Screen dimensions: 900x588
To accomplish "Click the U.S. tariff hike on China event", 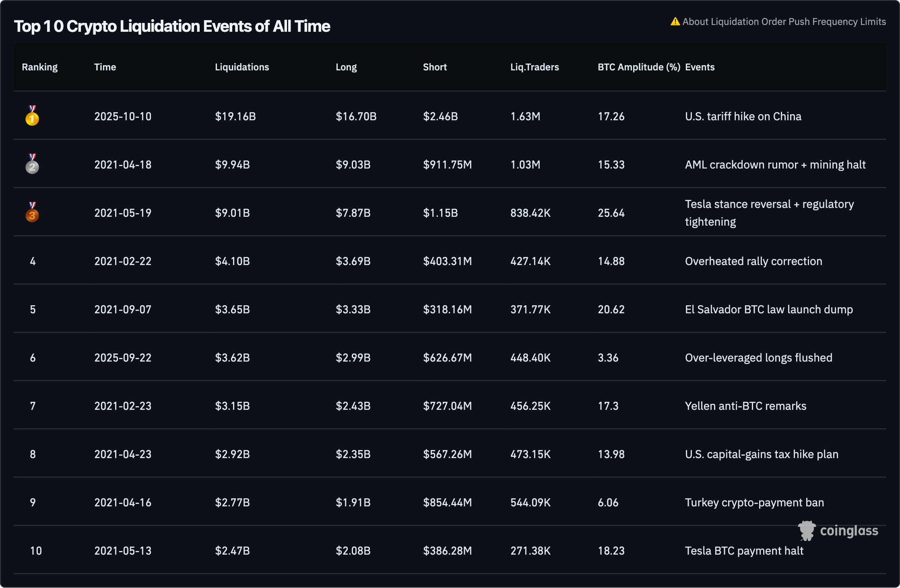I will coord(743,117).
